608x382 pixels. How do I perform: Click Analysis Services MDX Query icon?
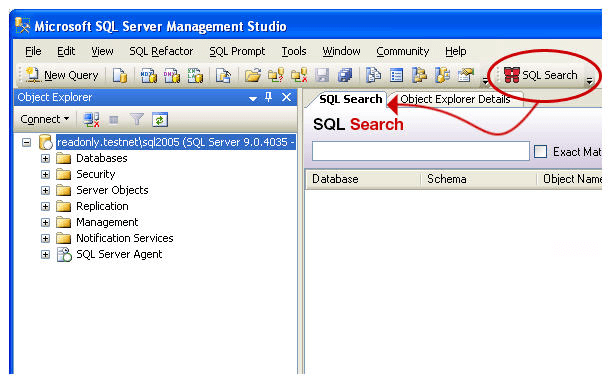[148, 75]
